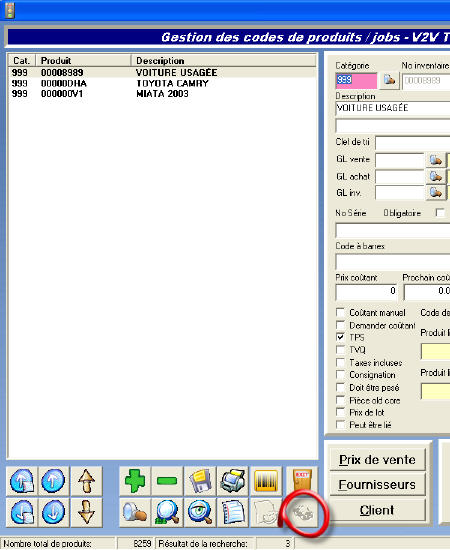This screenshot has height=550, width=450.
Task: Click the 8259 total products value
Action: [x=142, y=543]
